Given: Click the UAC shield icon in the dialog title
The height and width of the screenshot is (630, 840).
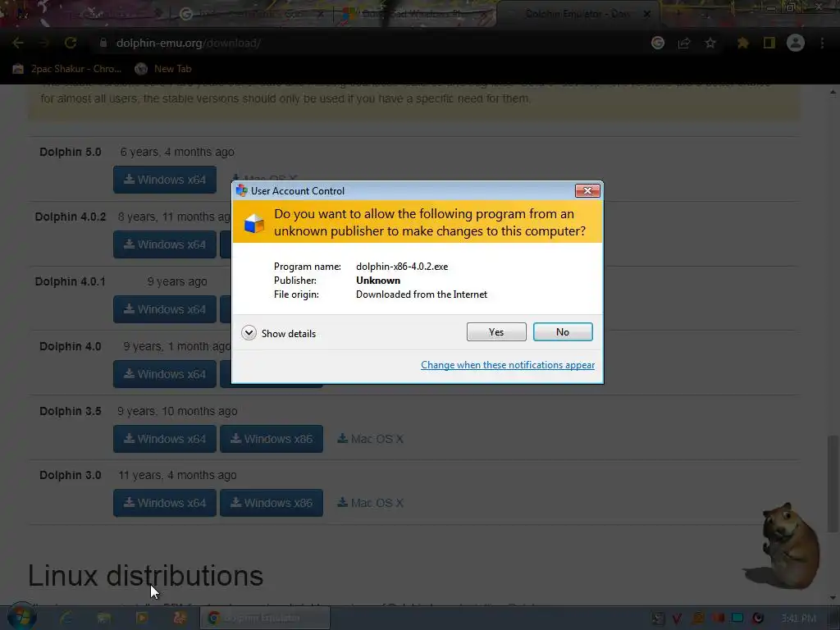Looking at the screenshot, I should tap(242, 190).
